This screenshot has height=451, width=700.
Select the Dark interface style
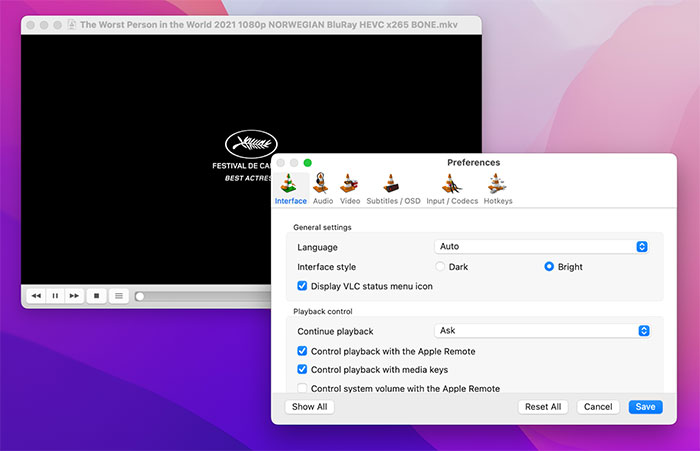tap(440, 267)
